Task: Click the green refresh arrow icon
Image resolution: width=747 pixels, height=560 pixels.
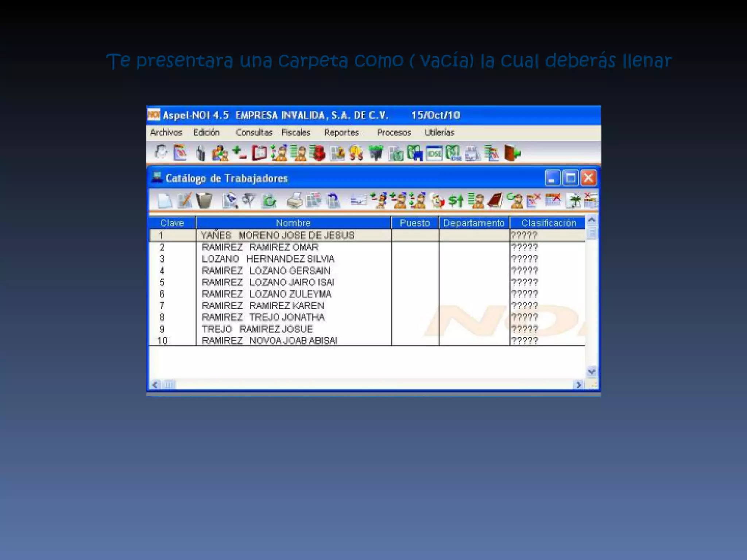Action: tap(270, 201)
